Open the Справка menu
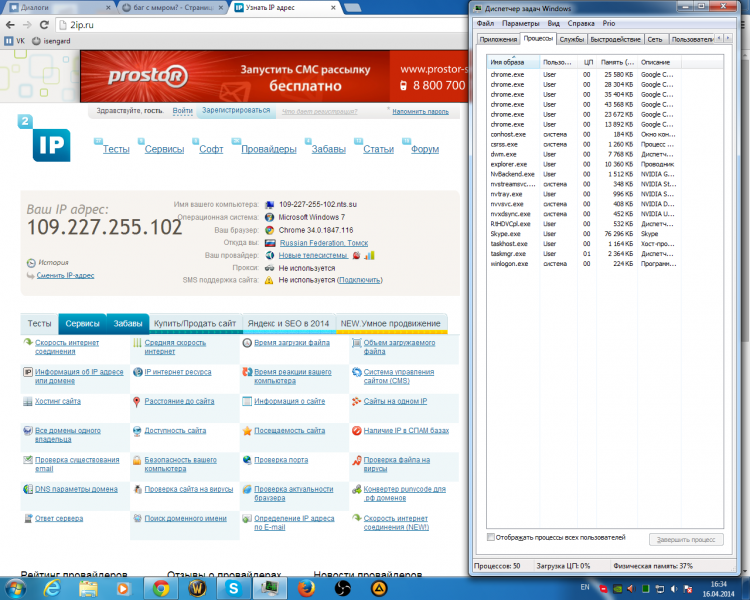Screen dimensions: 750x600 click(x=581, y=23)
